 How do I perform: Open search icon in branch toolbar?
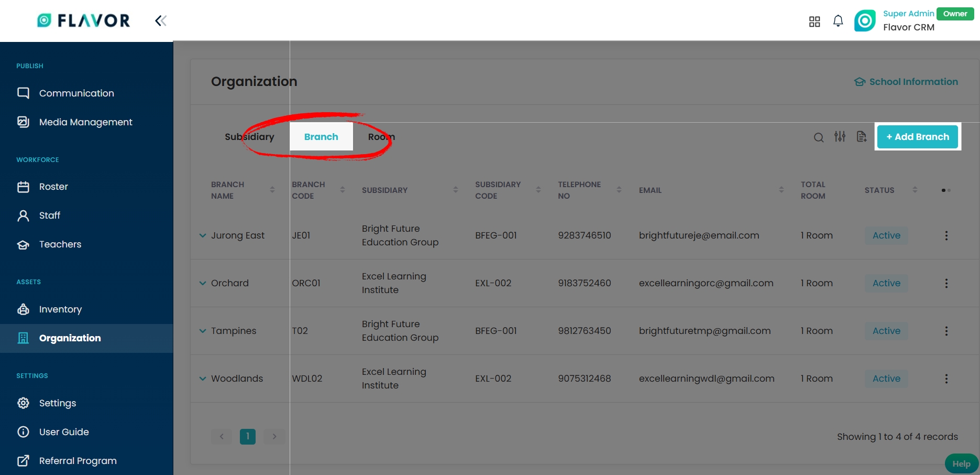pos(819,137)
